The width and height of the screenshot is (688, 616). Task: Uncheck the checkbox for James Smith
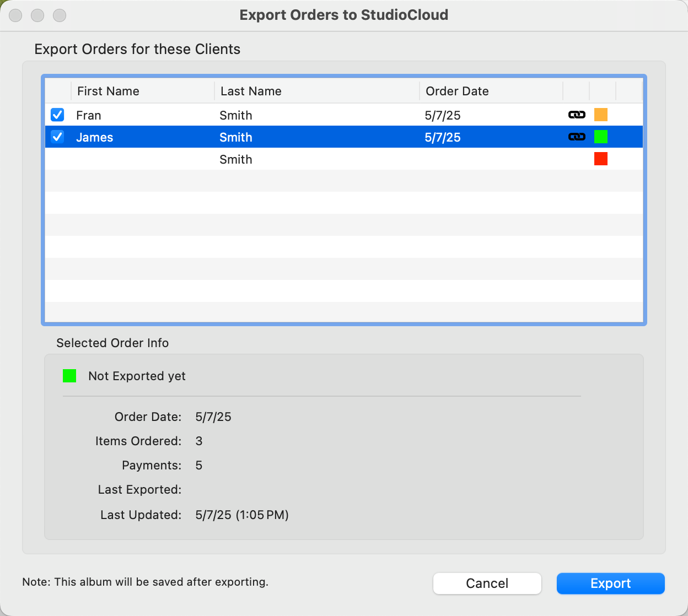(x=57, y=137)
